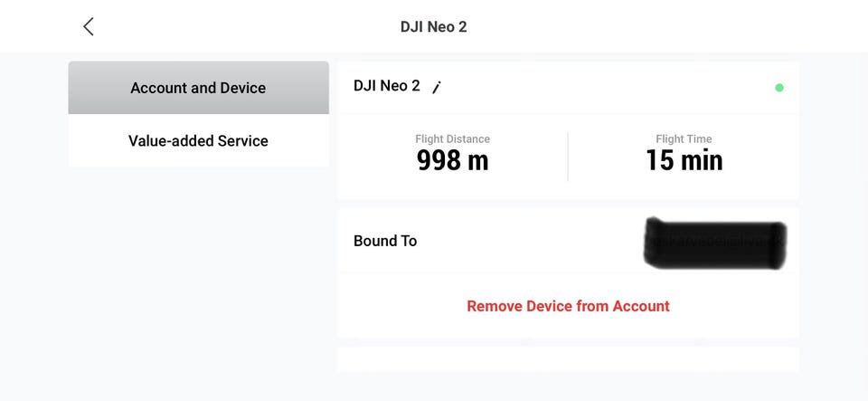Click blank sidebar area beneath Value-added Service

(198, 272)
